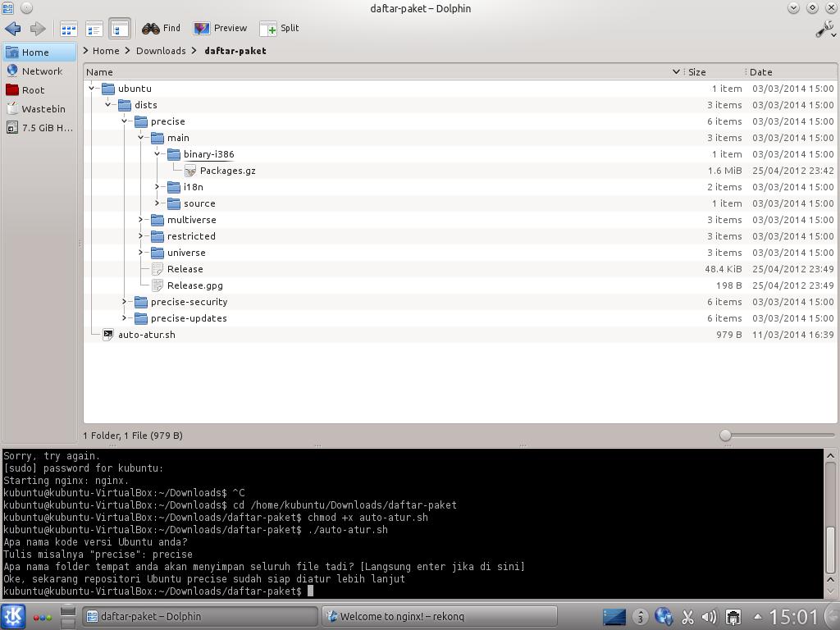Select Home in Places panel

click(39, 52)
